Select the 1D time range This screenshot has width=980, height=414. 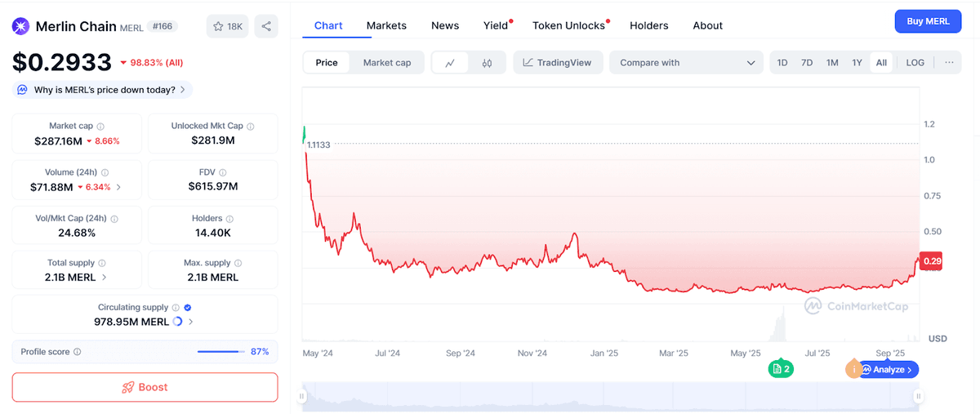click(782, 63)
